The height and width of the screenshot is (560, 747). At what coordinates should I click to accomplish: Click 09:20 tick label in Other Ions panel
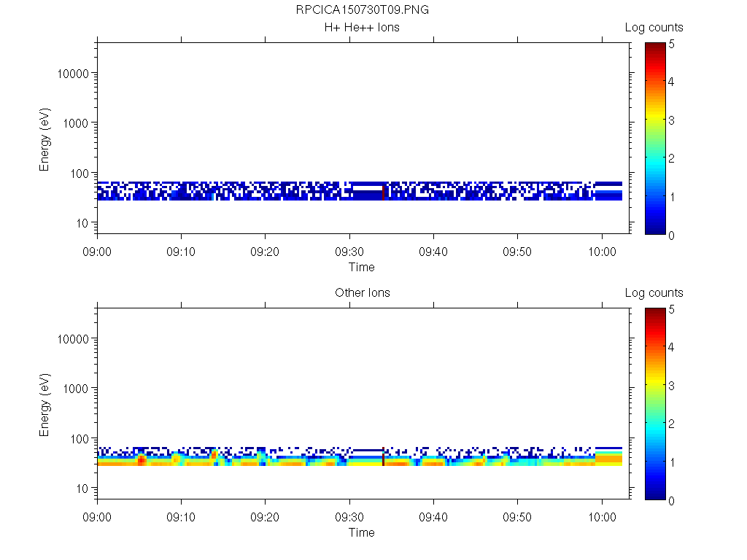tap(265, 517)
